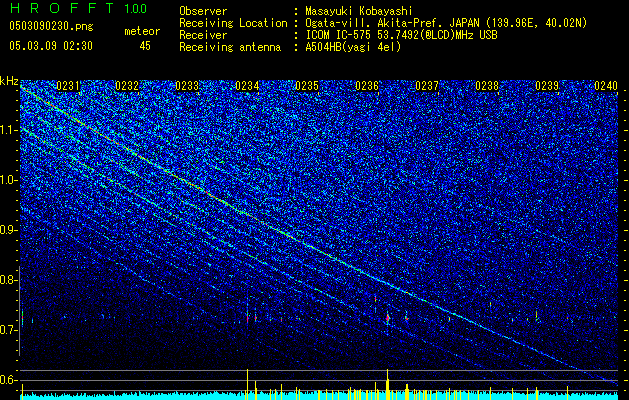Select the file name 0503090230.png
Viewport: 629px width, 400px height.
pyautogui.click(x=51, y=26)
